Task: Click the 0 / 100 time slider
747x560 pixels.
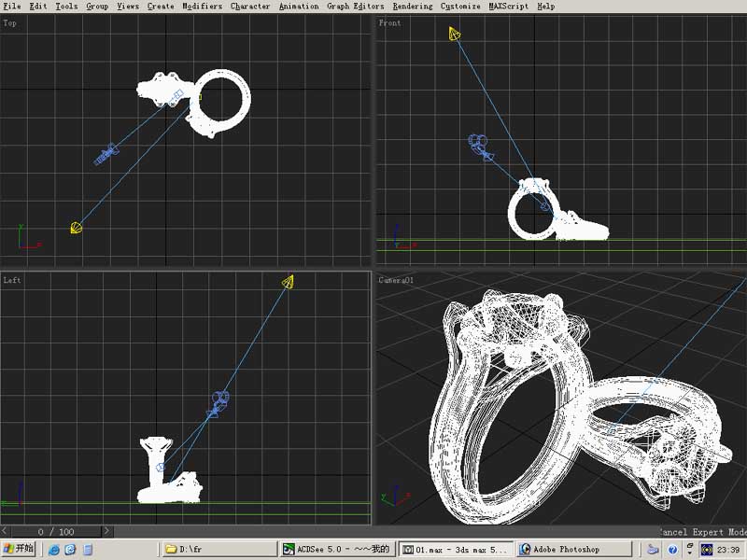Action: [56, 531]
